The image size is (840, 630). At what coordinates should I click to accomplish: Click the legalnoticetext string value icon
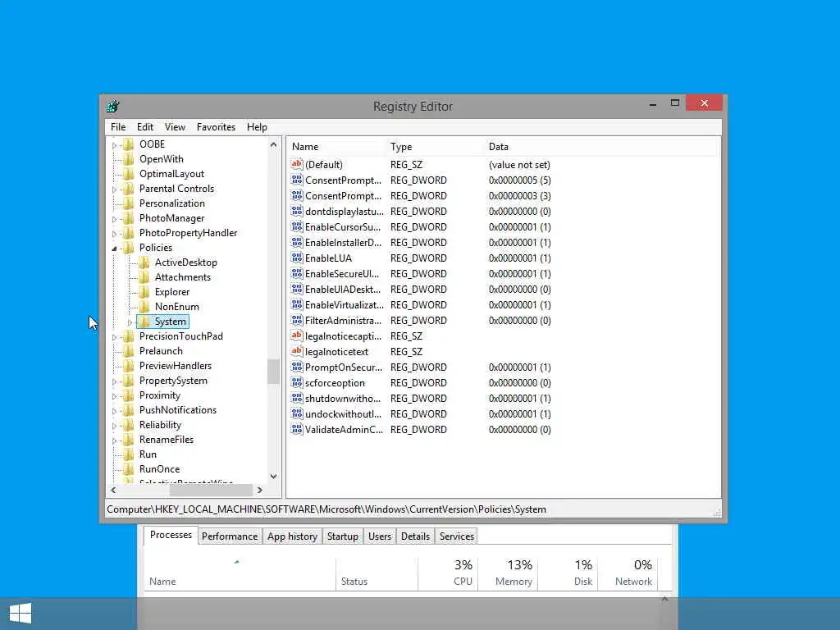tap(297, 351)
